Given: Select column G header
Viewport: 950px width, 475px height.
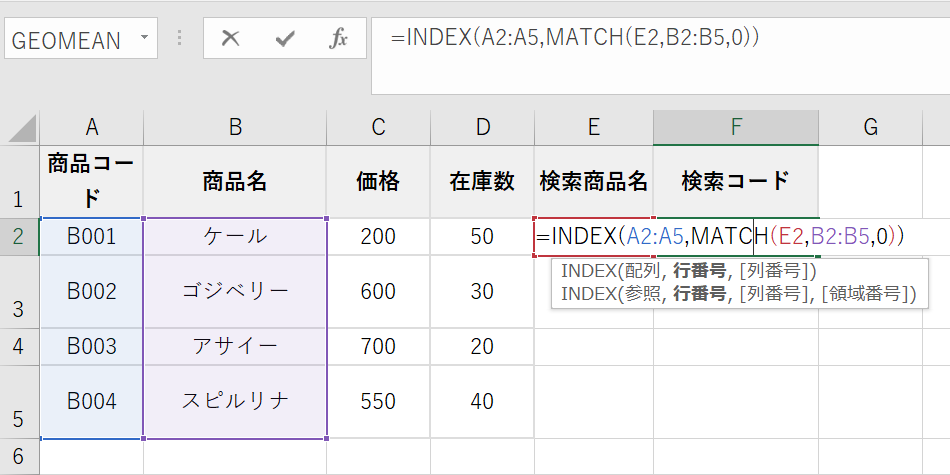Looking at the screenshot, I should [870, 127].
